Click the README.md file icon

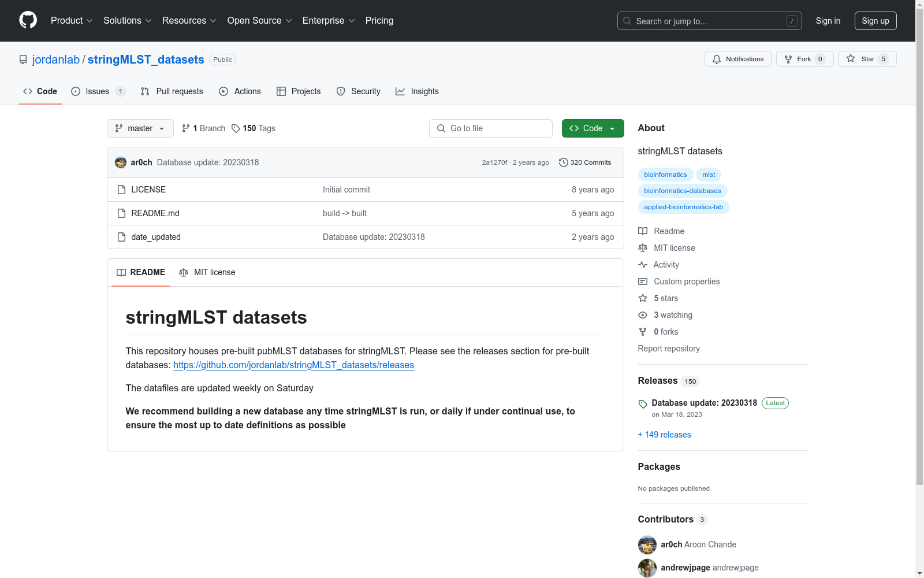click(x=121, y=213)
